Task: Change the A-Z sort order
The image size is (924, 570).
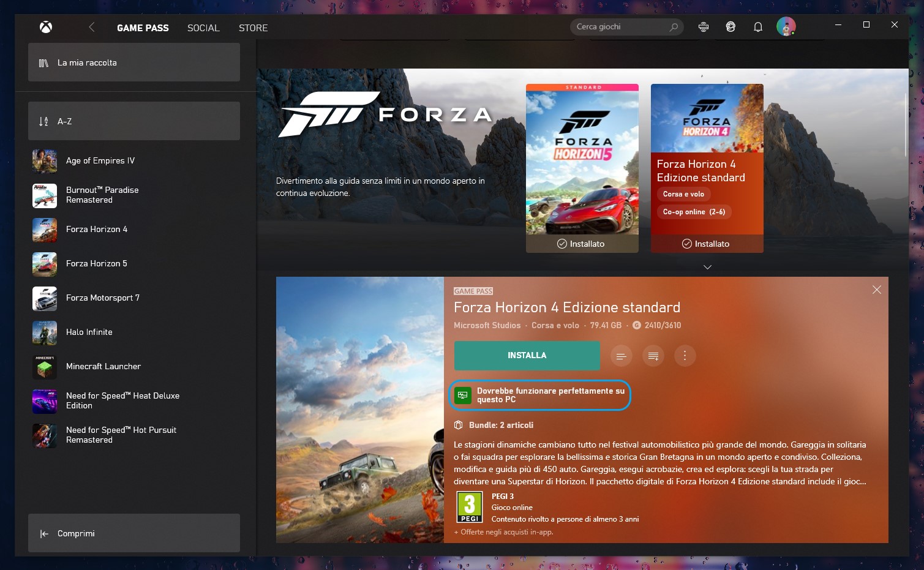Action: 134,121
